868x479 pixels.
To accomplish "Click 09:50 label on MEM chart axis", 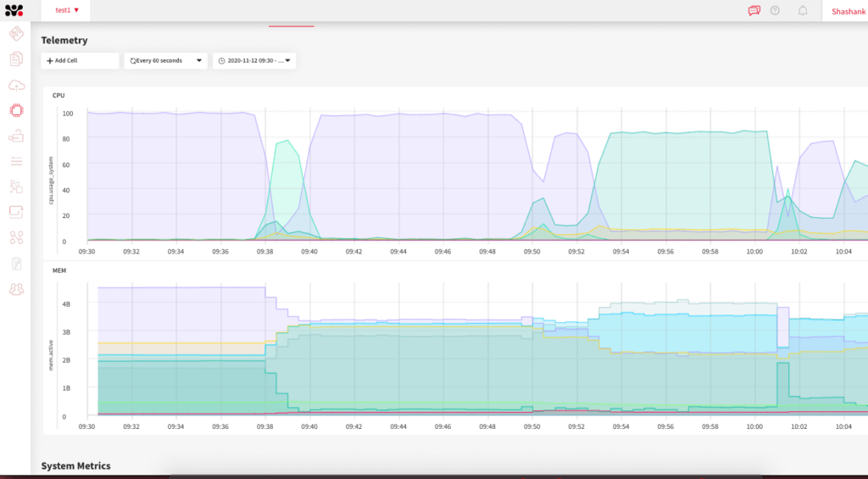I will (532, 427).
